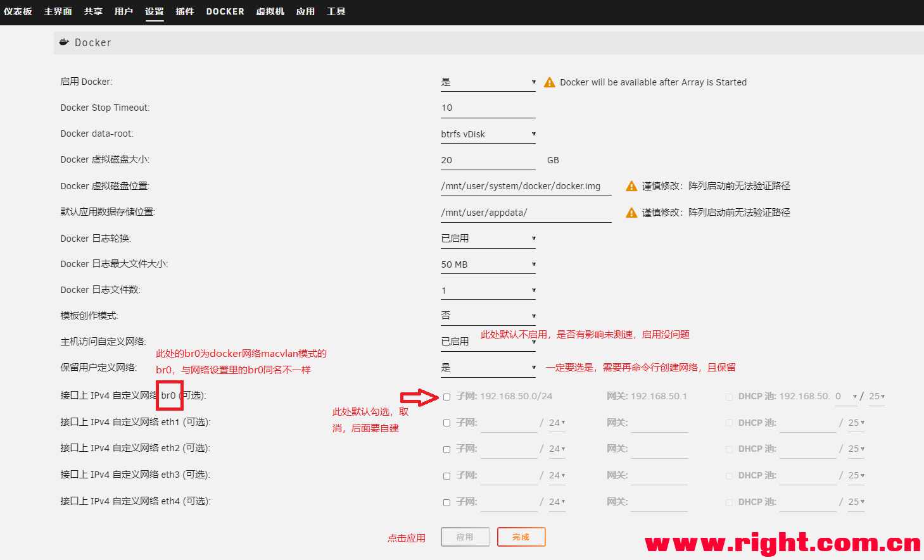Click the eth1 gateway input field
This screenshot has height=560, width=924.
pos(659,423)
